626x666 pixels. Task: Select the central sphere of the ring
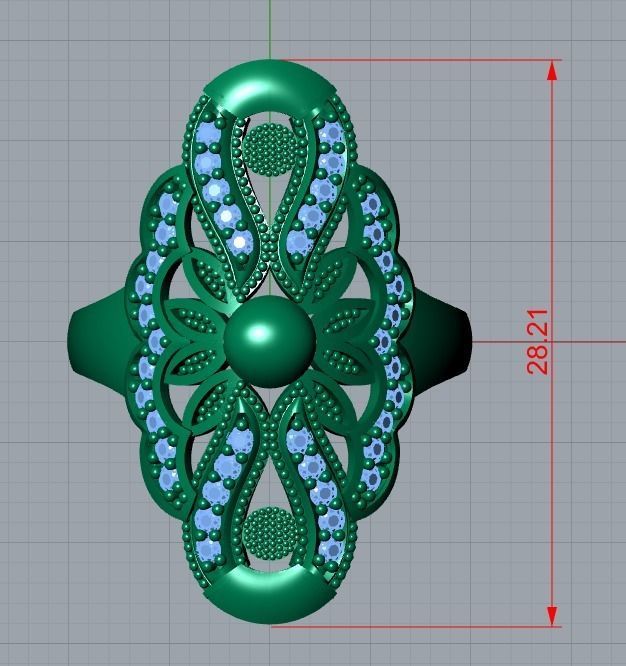click(270, 341)
